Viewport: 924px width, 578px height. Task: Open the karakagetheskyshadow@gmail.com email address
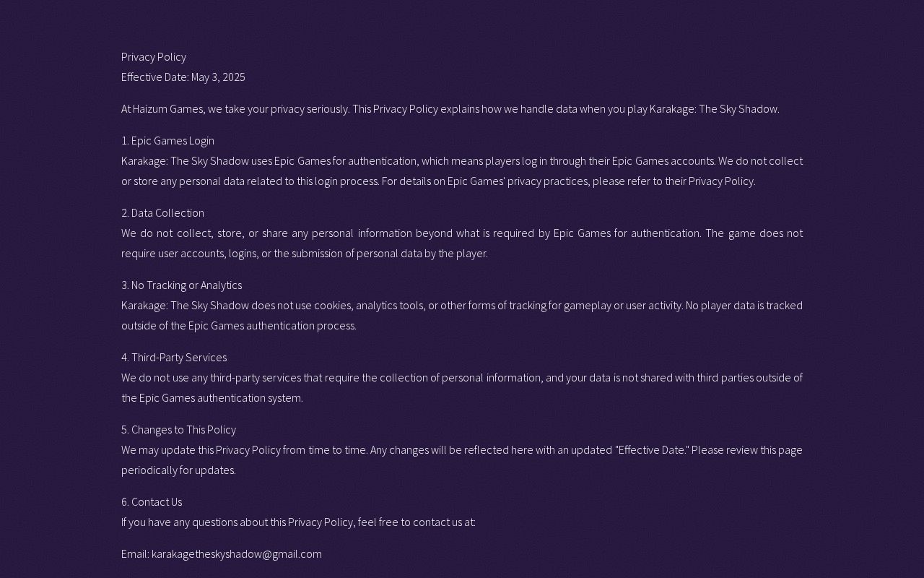click(x=237, y=553)
